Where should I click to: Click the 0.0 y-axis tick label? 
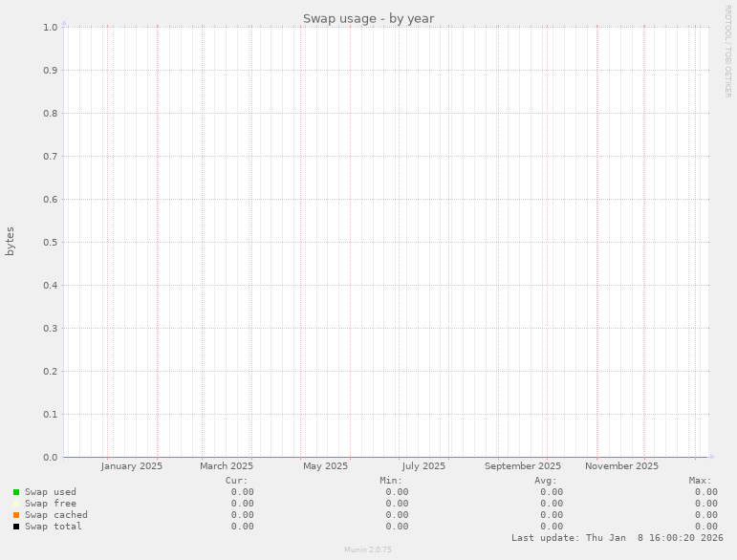(x=51, y=458)
